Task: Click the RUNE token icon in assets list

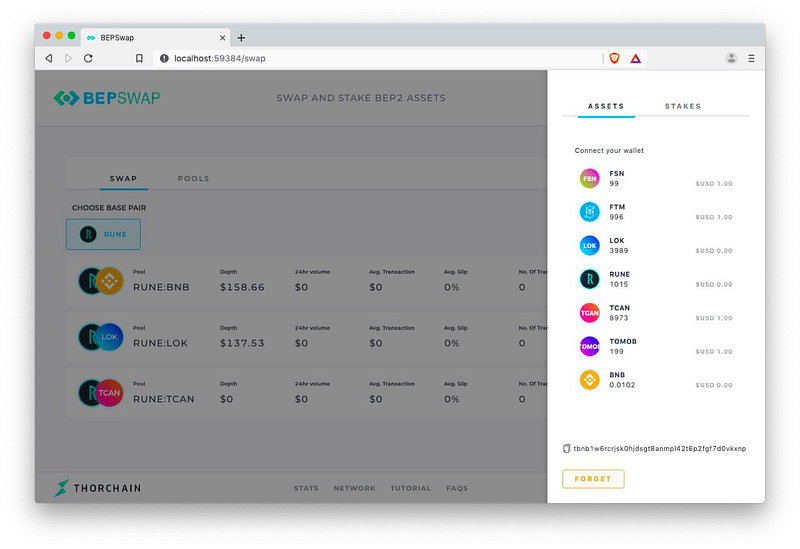Action: 589,279
